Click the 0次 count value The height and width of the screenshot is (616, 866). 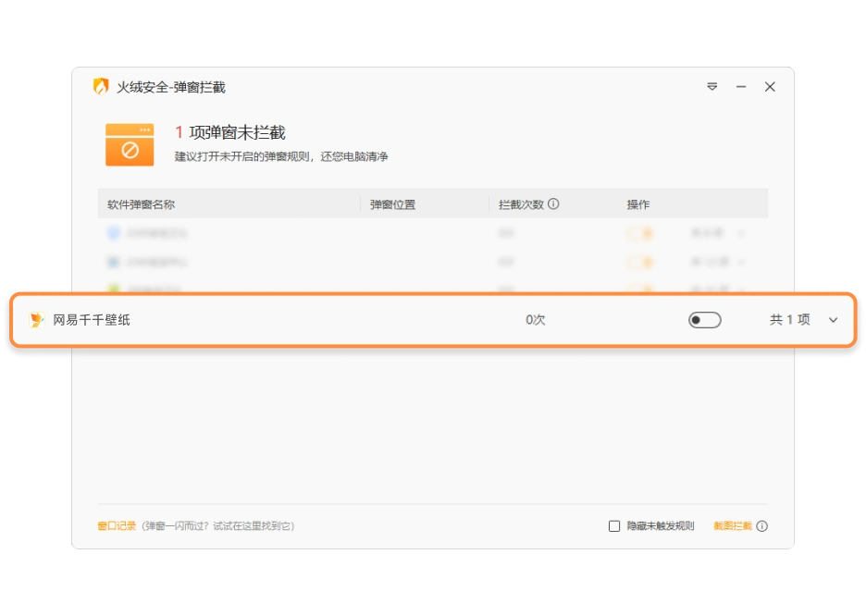tap(535, 320)
